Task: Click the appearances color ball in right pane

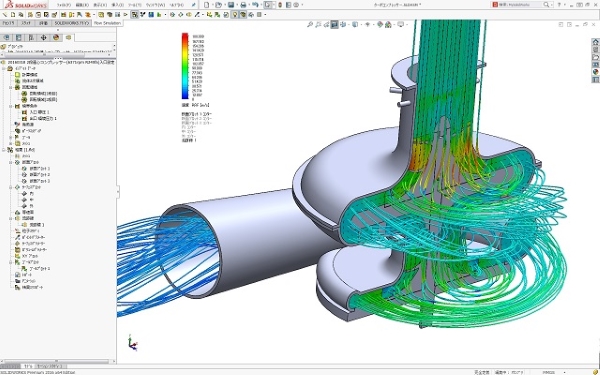Action: coord(595,72)
